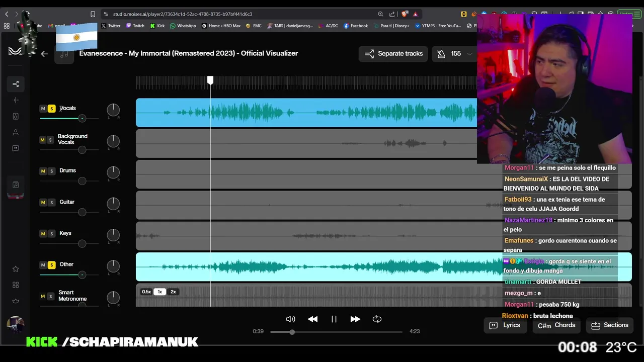Open the browser apps grid in bookmarks bar
This screenshot has width=644, height=362.
point(7,26)
